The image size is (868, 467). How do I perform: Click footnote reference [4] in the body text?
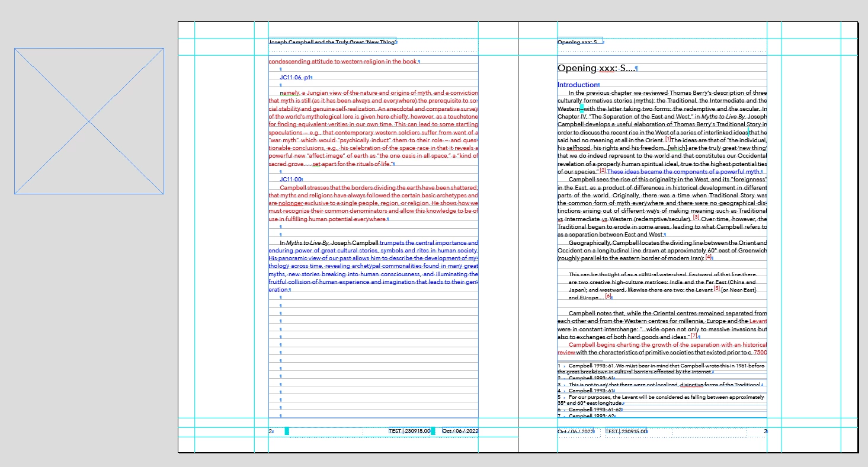[x=709, y=257]
